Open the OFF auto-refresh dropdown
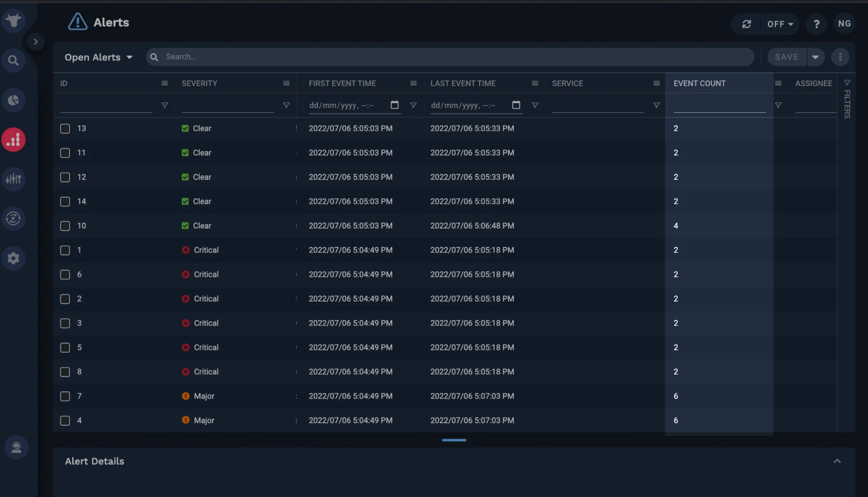The image size is (868, 497). point(780,24)
